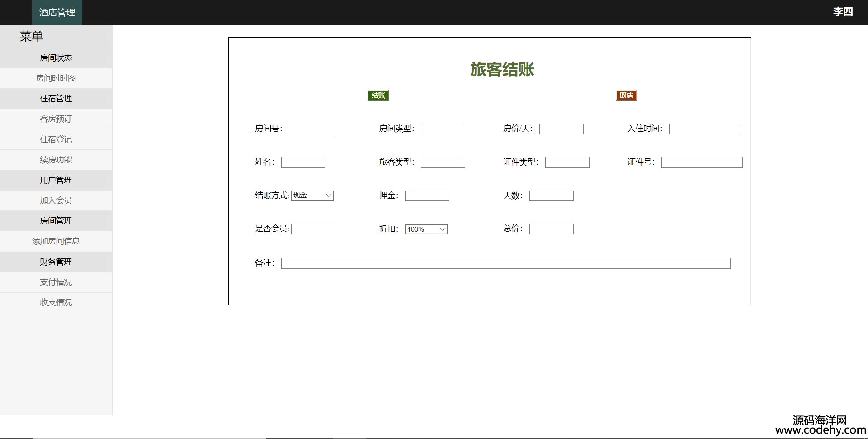The image size is (868, 439).
Task: Open 收支情况 in the sidebar
Action: click(56, 303)
